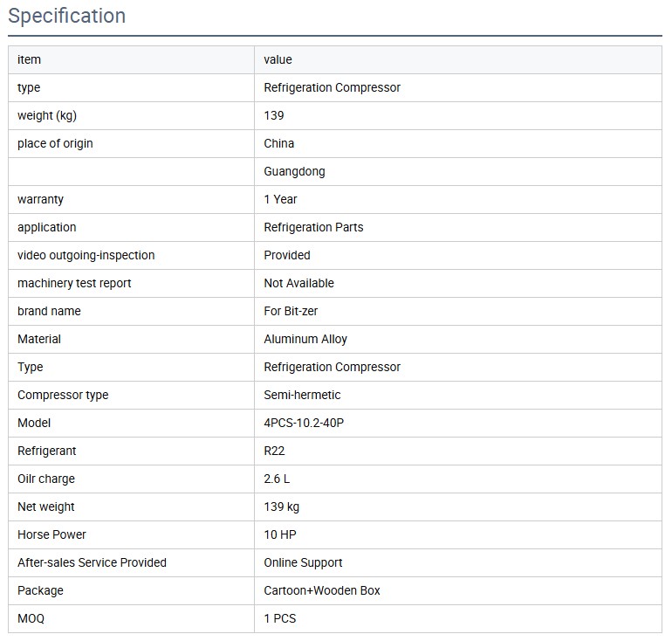Click the 'video outgoing-inspection' label
This screenshot has height=641, width=672.
point(86,255)
